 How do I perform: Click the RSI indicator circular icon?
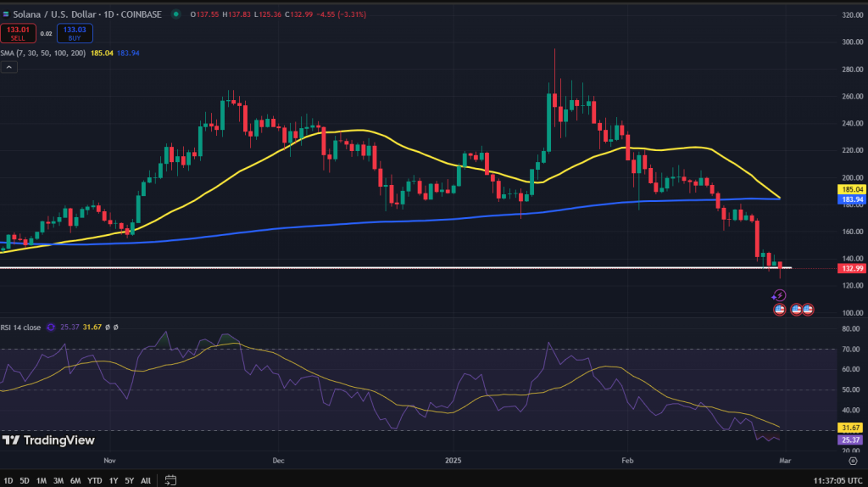(x=51, y=327)
